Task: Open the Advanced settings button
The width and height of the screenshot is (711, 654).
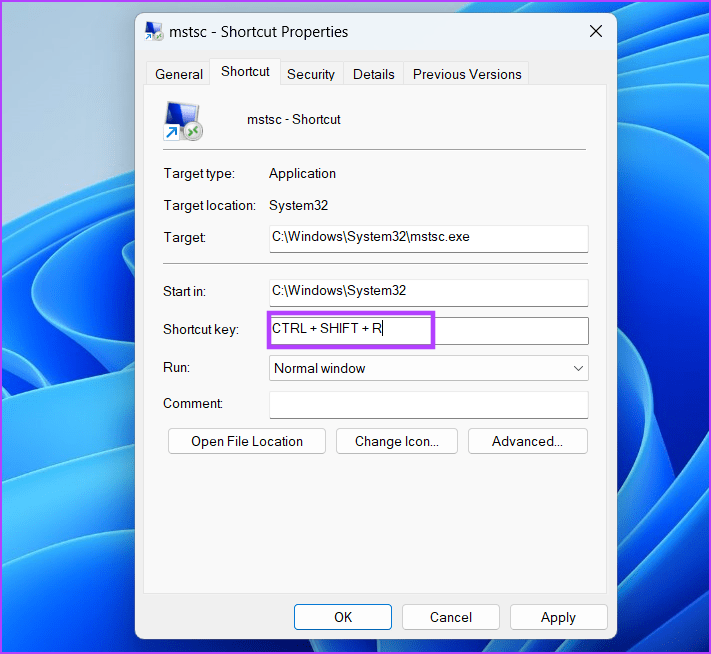Action: pos(528,441)
